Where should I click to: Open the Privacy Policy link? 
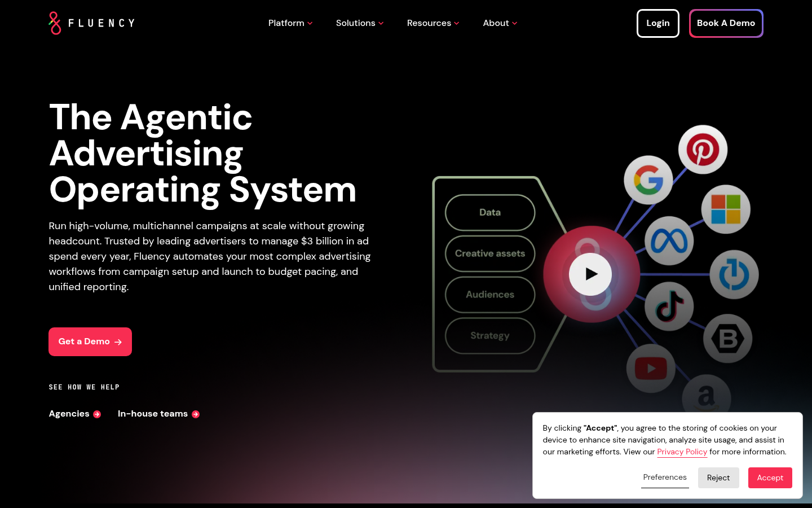point(682,452)
